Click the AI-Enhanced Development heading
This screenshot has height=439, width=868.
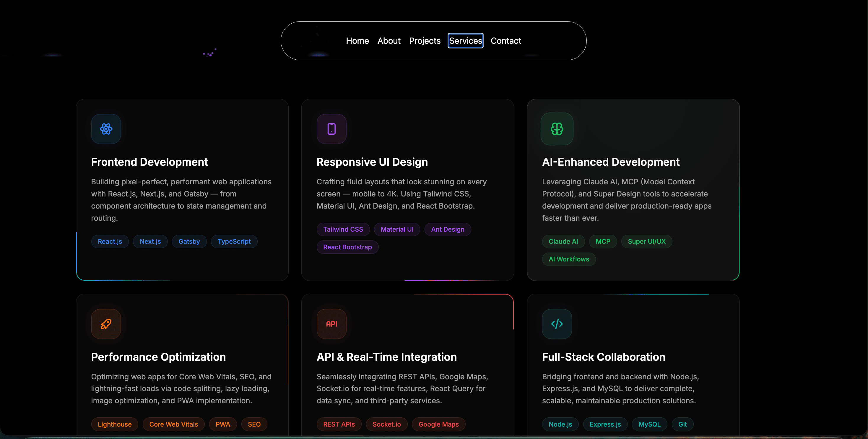tap(611, 162)
